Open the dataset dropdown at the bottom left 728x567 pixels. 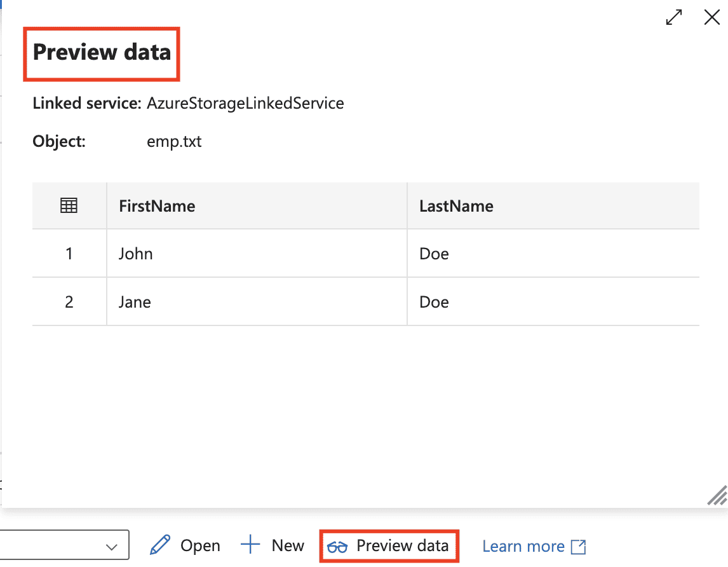pyautogui.click(x=112, y=547)
